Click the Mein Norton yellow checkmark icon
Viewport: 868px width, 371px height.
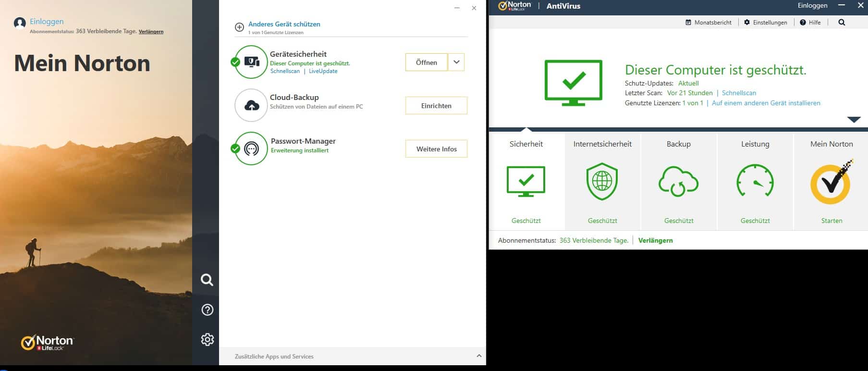832,182
